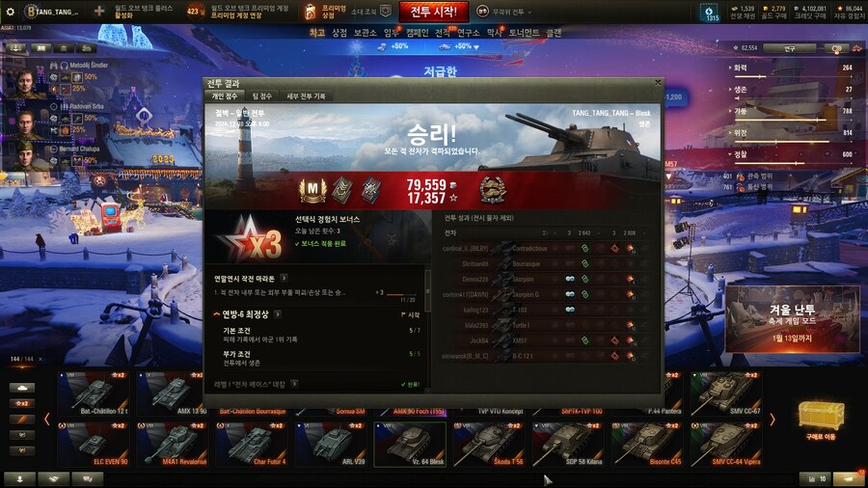
Task: Toggle the orange stripe carousel filter
Action: [22, 420]
